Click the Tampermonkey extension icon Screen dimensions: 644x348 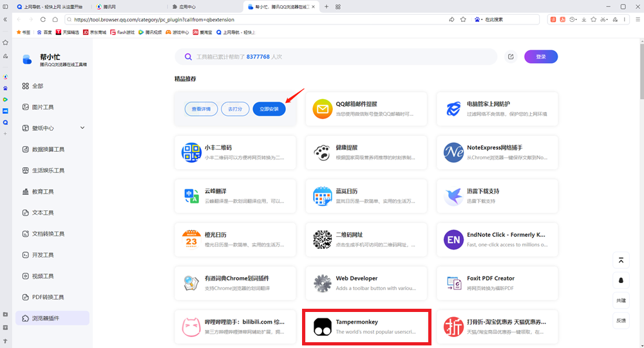pos(322,327)
